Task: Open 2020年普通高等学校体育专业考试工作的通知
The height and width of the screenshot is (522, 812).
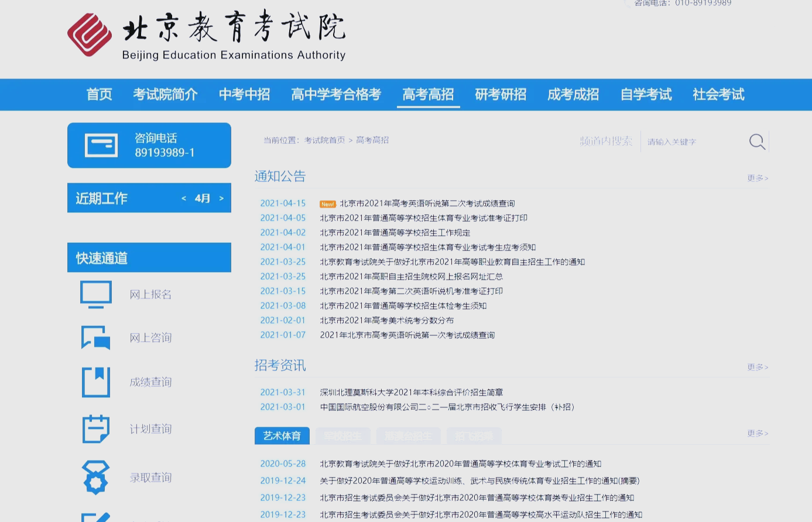Action: pos(460,464)
